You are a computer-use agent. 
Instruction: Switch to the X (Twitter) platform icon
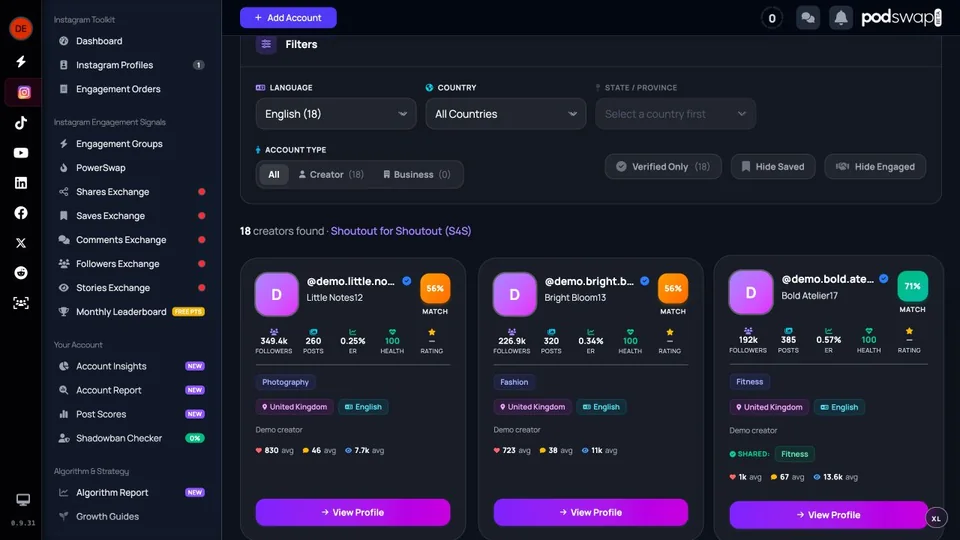coord(21,242)
